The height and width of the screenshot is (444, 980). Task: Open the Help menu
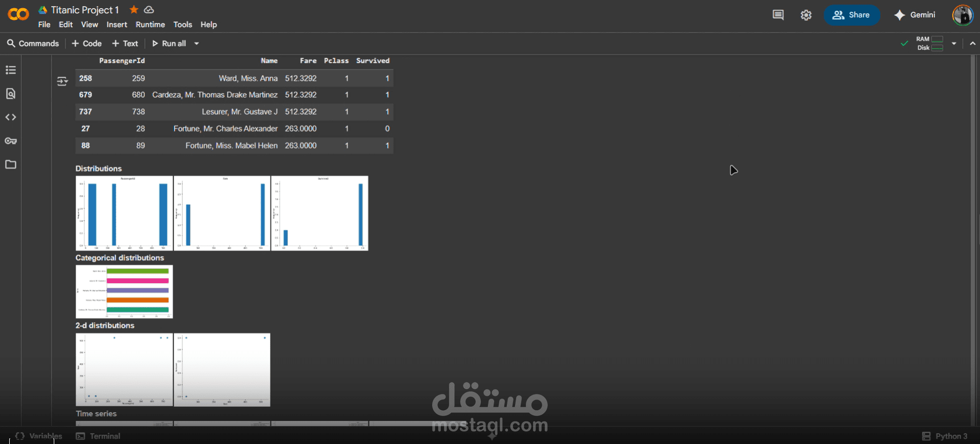point(208,25)
